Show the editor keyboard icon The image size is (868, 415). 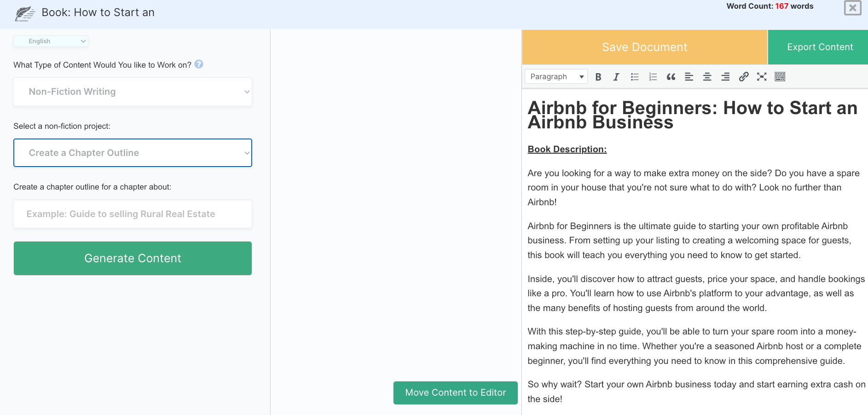click(x=780, y=77)
